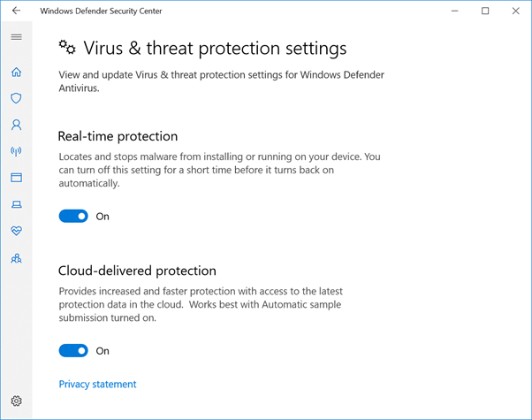532x420 pixels.
Task: Open Family options icon in the sidebar
Action: [16, 258]
